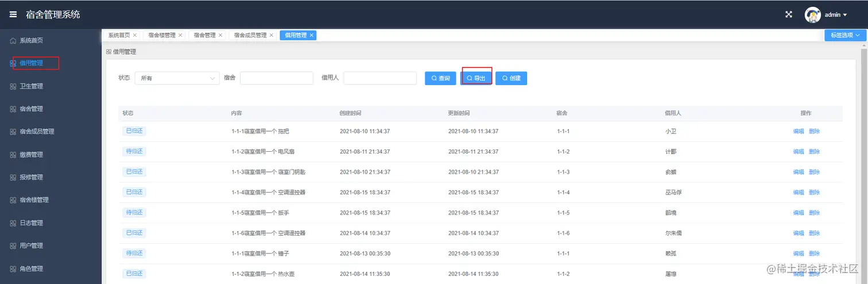Click the icon beside 用户管理
This screenshot has height=284, width=868.
[13, 245]
